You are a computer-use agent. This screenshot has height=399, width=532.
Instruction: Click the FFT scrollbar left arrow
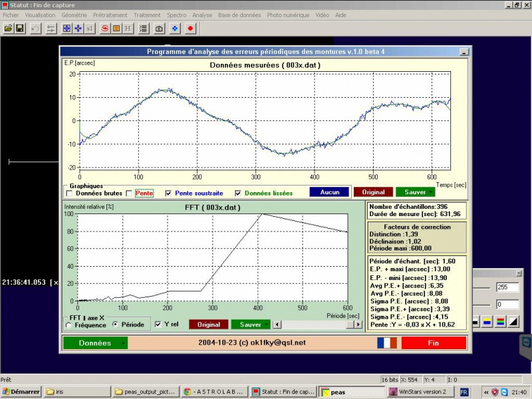click(x=277, y=325)
